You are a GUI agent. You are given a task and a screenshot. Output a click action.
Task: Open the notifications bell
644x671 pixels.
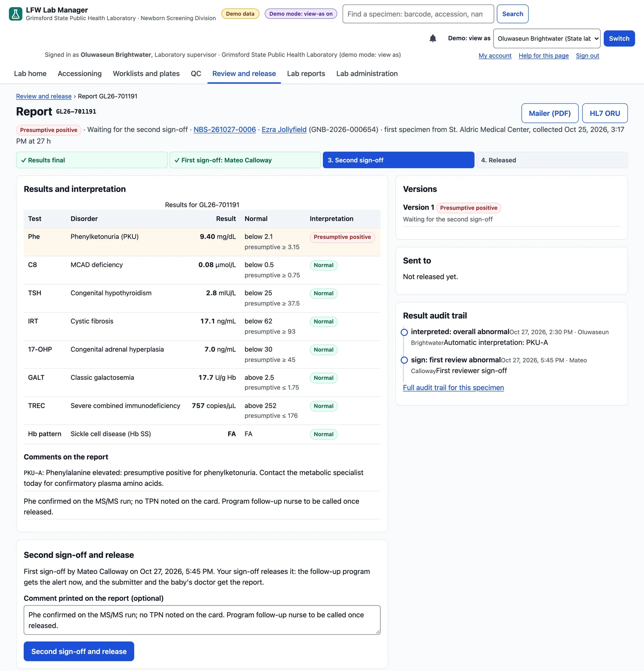click(x=433, y=38)
